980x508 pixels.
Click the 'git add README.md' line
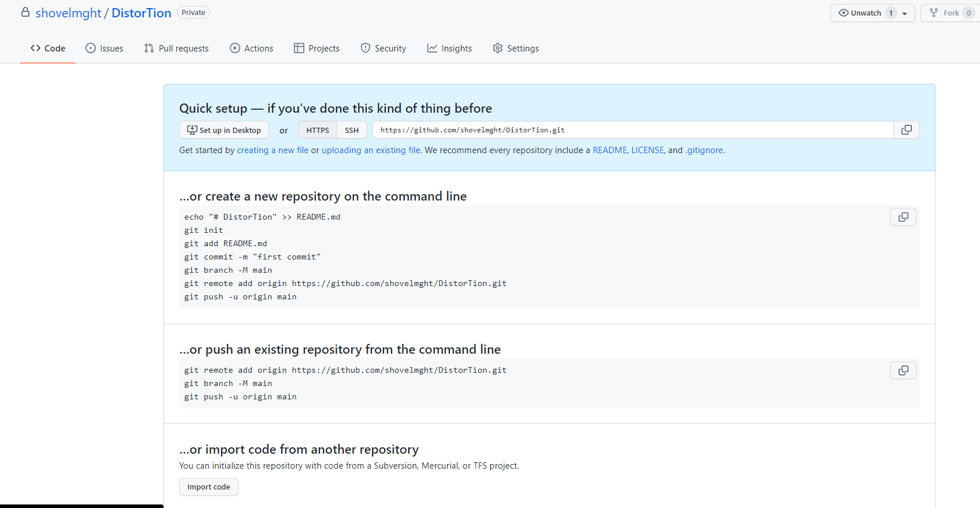click(x=226, y=243)
